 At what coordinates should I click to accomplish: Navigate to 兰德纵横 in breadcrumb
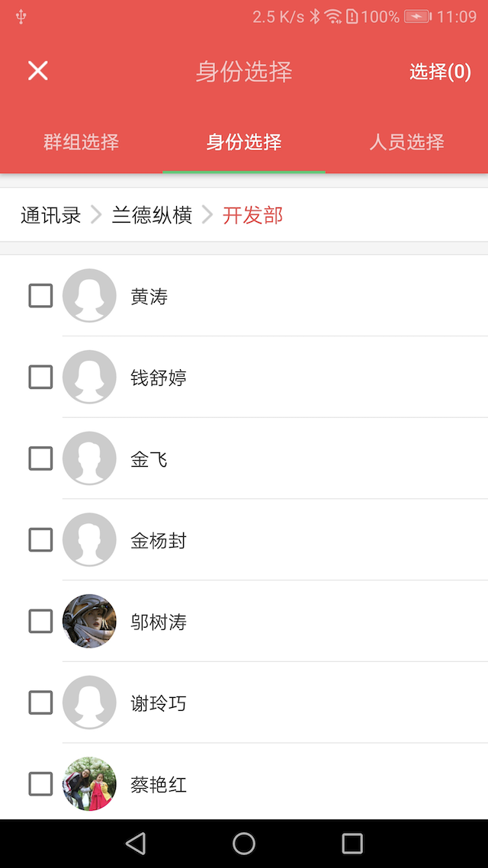(152, 216)
